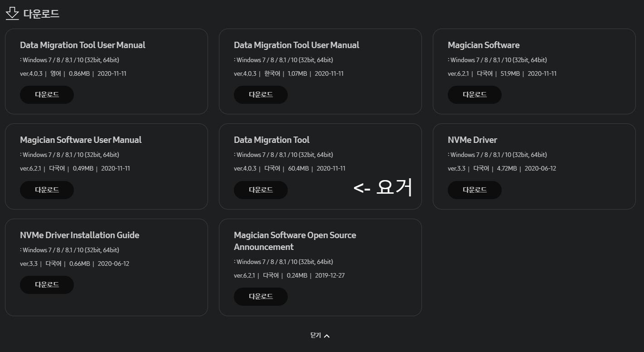
Task: Download the Magician Software User Manual
Action: (x=47, y=190)
